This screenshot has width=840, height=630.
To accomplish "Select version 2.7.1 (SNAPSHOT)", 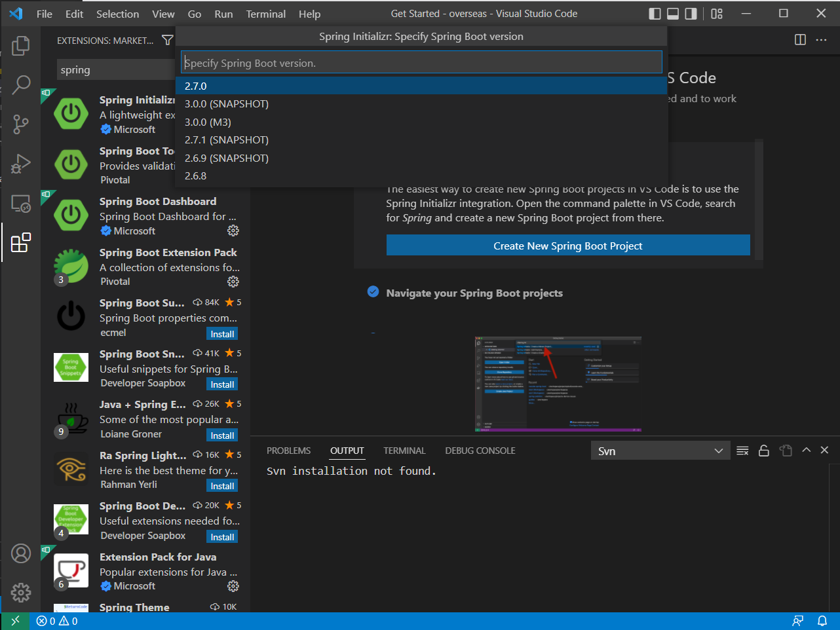I will pyautogui.click(x=421, y=140).
